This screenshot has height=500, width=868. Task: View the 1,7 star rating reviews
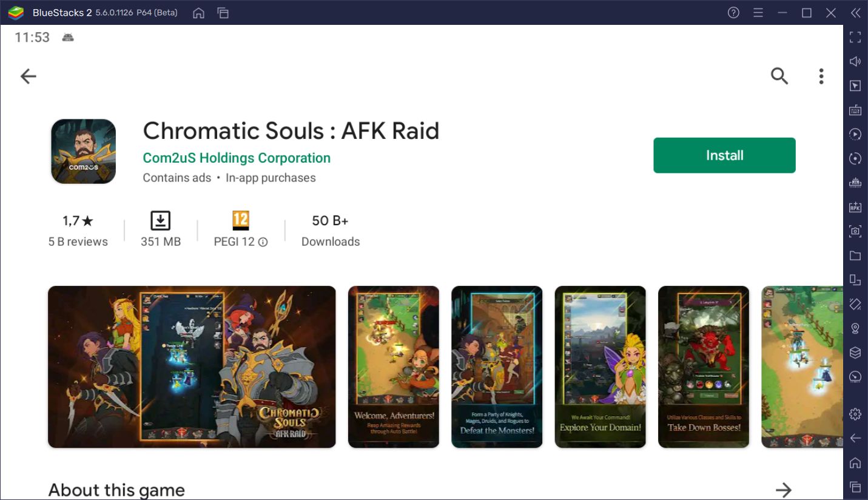click(78, 231)
